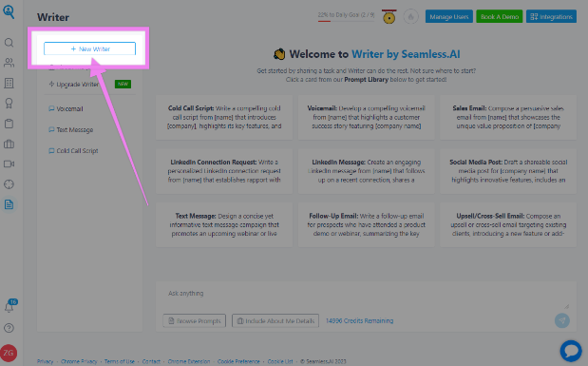The width and height of the screenshot is (588, 366).
Task: Select the Text Message prompt card
Action: coord(224,225)
